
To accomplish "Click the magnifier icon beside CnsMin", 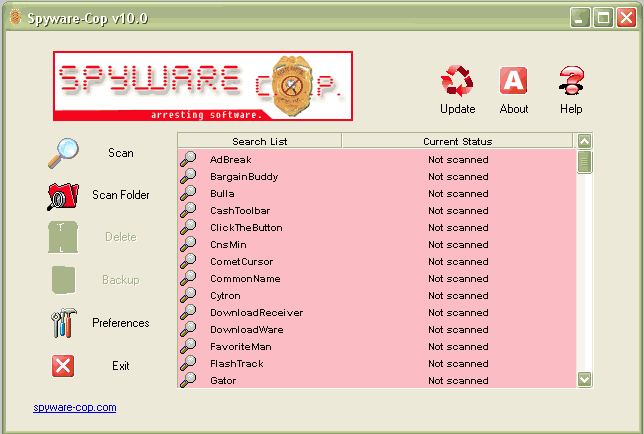I will click(x=188, y=244).
